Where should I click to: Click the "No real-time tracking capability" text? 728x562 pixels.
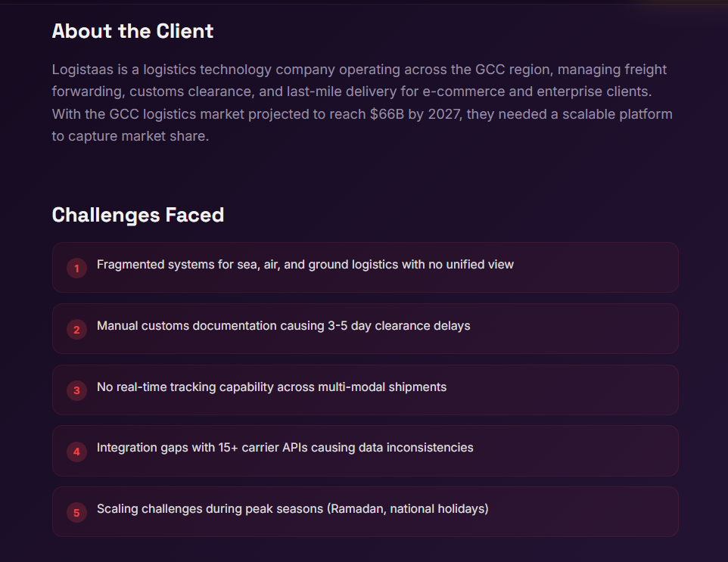(x=271, y=387)
